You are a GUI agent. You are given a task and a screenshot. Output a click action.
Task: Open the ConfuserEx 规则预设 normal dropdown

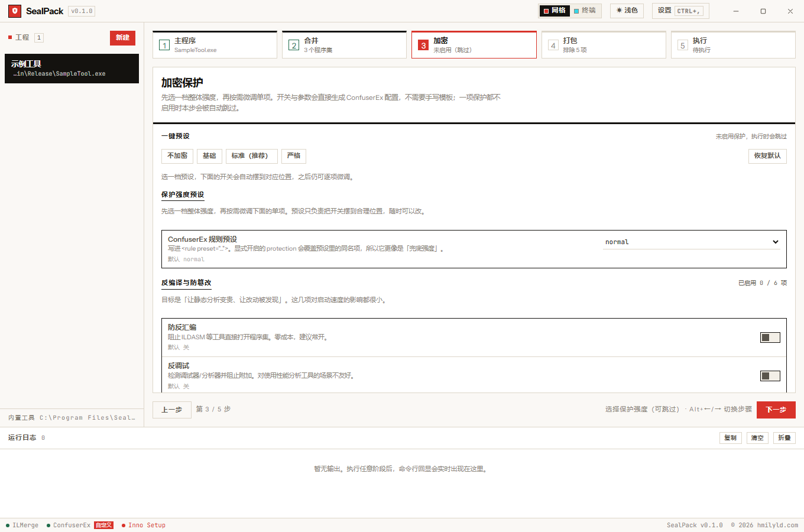pyautogui.click(x=692, y=242)
